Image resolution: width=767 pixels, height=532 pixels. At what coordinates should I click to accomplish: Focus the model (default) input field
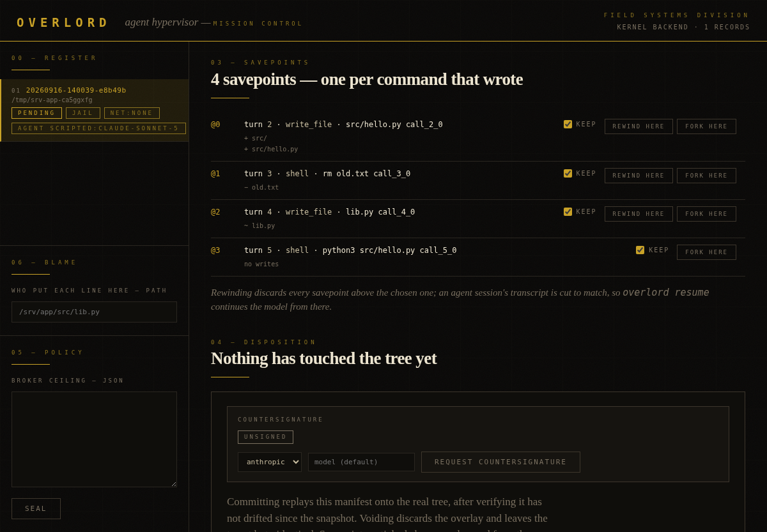click(361, 462)
